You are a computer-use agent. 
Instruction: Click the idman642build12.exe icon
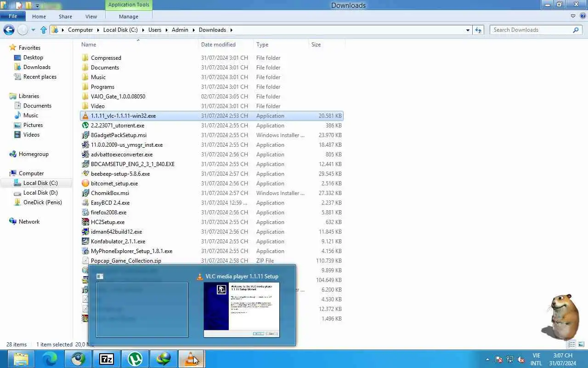tap(85, 232)
